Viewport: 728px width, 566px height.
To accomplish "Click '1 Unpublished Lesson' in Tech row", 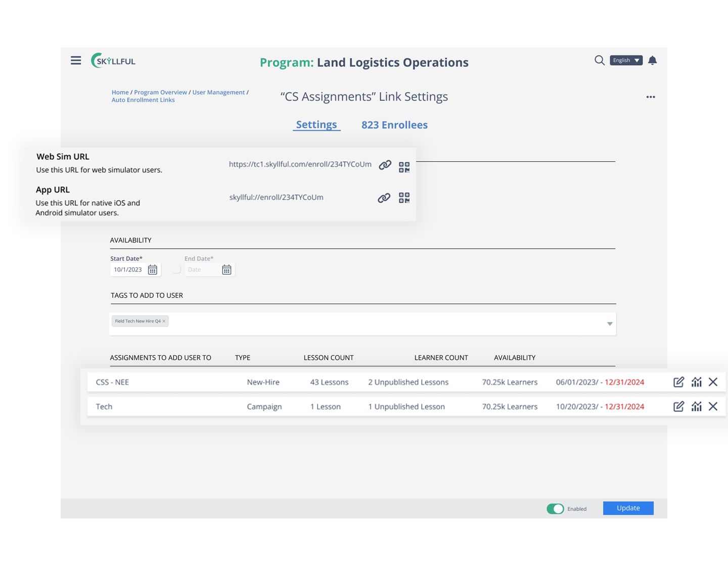I will [406, 406].
